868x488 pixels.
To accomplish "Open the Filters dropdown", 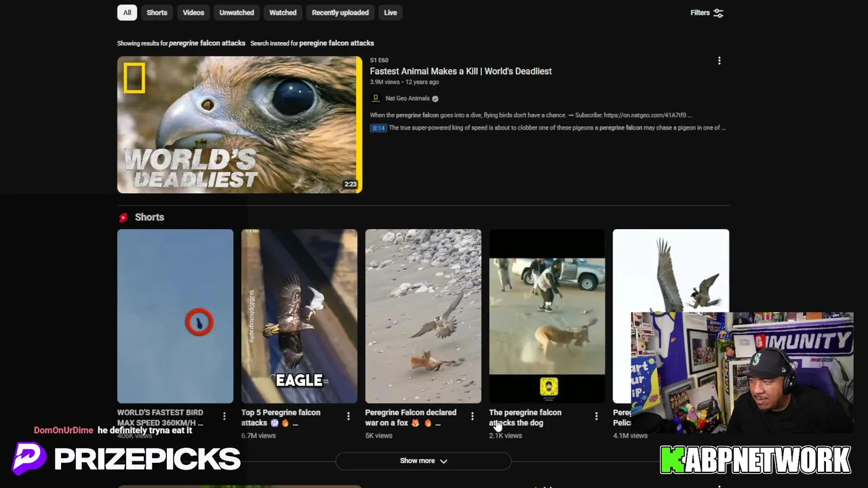I will [707, 13].
